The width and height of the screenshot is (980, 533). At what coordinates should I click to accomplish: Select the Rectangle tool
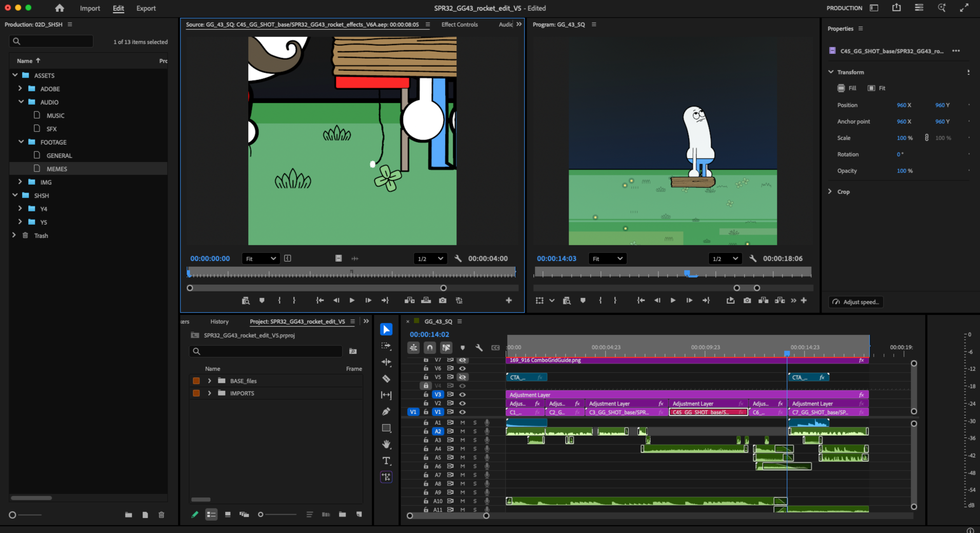pyautogui.click(x=386, y=428)
